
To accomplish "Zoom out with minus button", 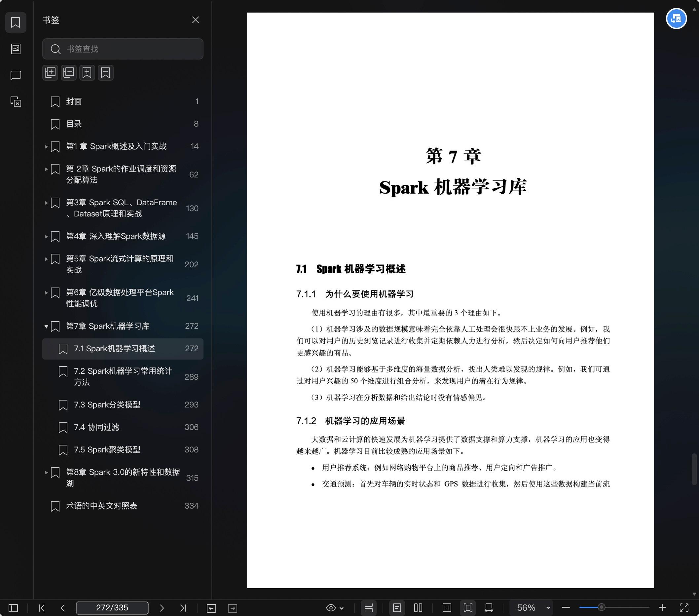I will point(566,608).
